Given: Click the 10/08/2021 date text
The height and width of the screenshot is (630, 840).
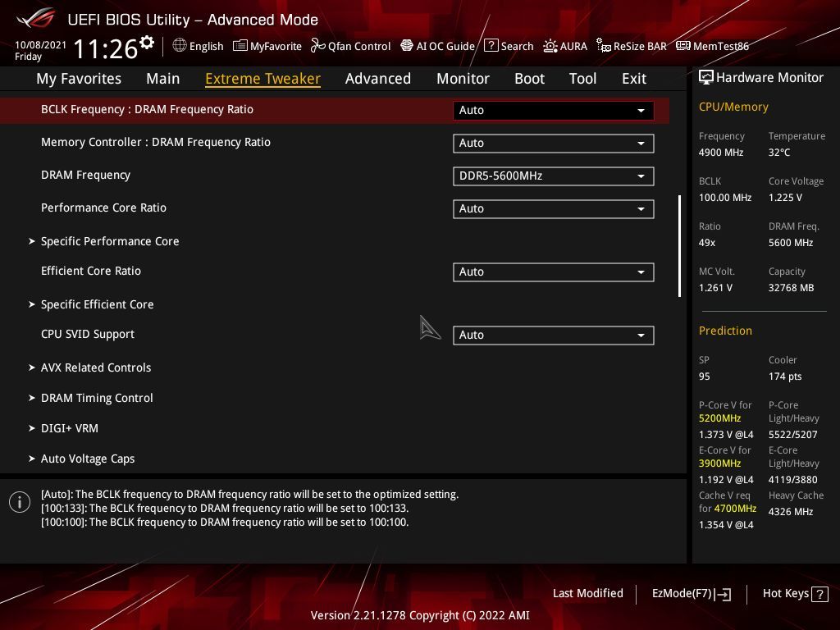Looking at the screenshot, I should tap(41, 45).
